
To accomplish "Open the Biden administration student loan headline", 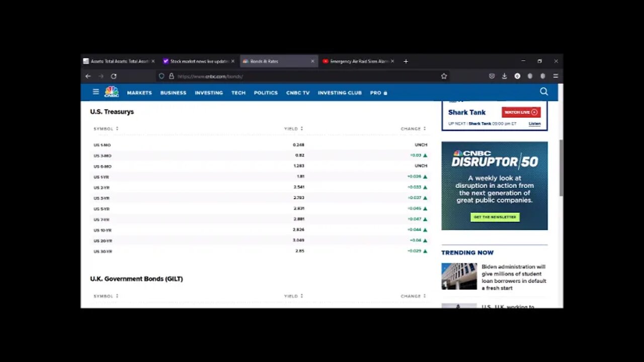I will click(514, 278).
